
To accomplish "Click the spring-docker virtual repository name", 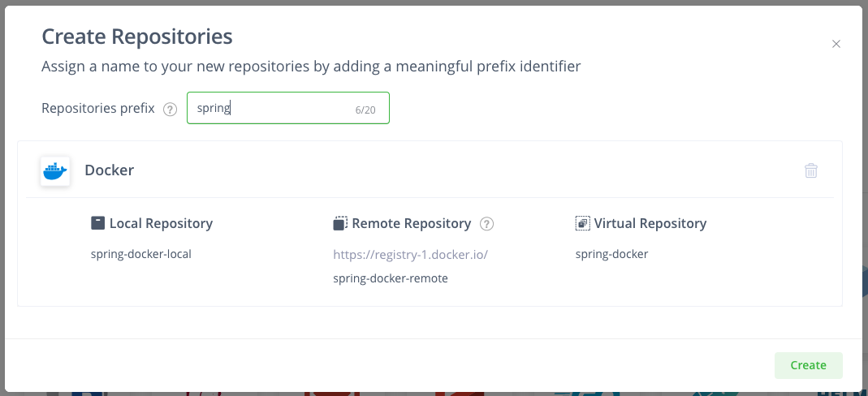I will coord(611,254).
